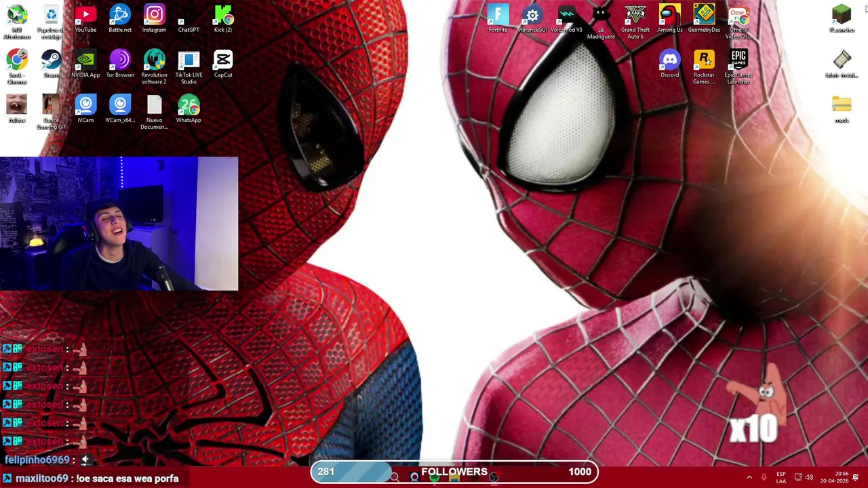Select the NVIDIA App icon

[85, 64]
